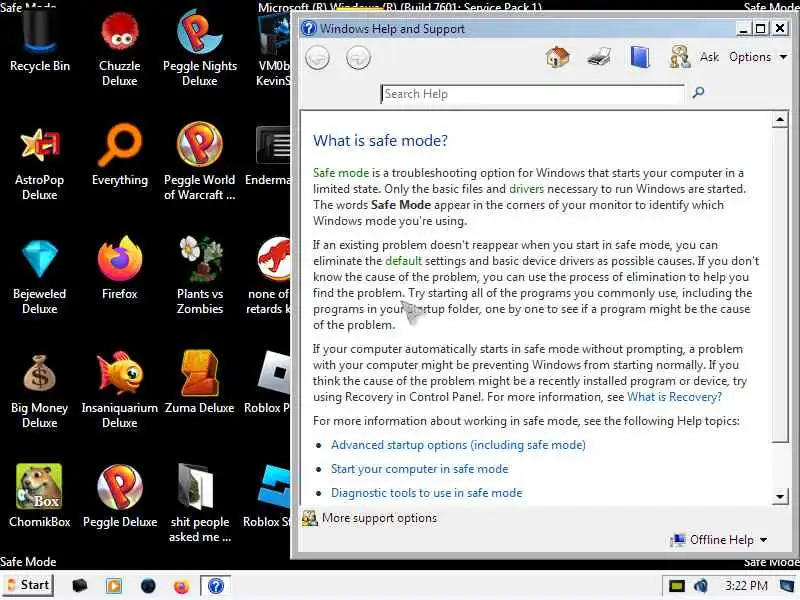Select the 'shit people asked me' folder icon
Image resolution: width=800 pixels, height=600 pixels.
pyautogui.click(x=199, y=504)
